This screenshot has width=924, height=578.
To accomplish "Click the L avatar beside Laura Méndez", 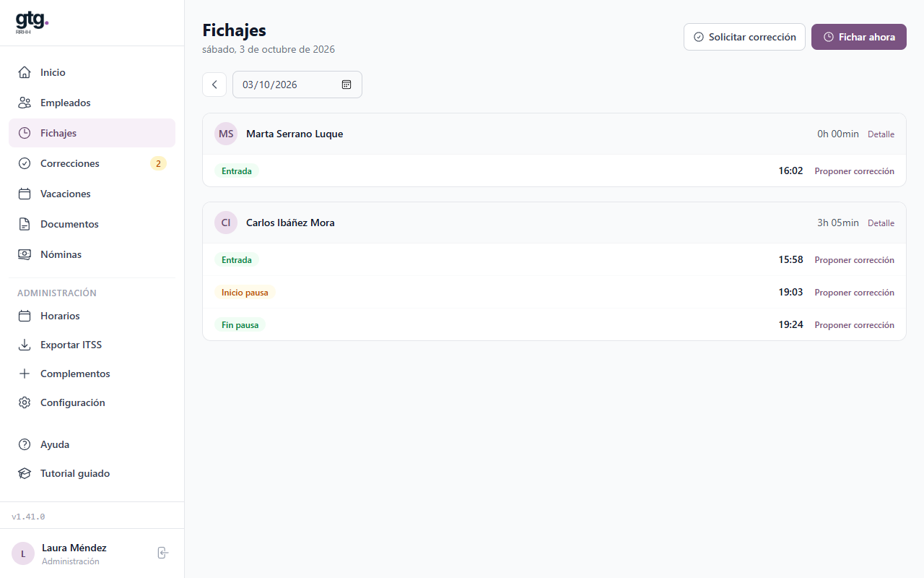I will (x=23, y=553).
